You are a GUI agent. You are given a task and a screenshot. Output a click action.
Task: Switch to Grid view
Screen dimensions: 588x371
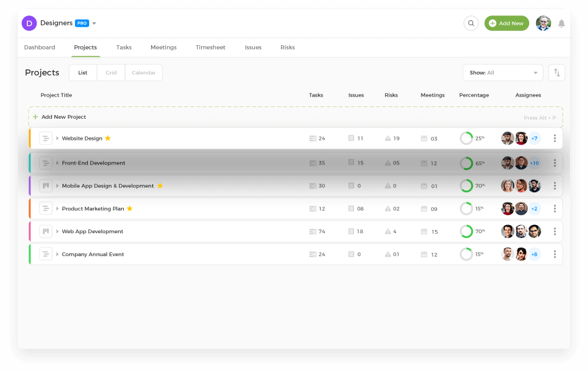tap(111, 73)
